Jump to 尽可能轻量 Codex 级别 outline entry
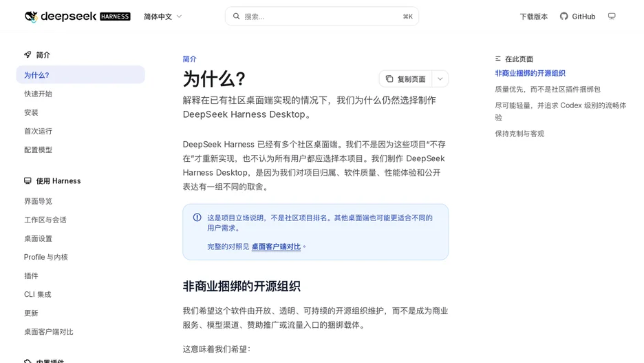The height and width of the screenshot is (363, 644). tap(561, 112)
